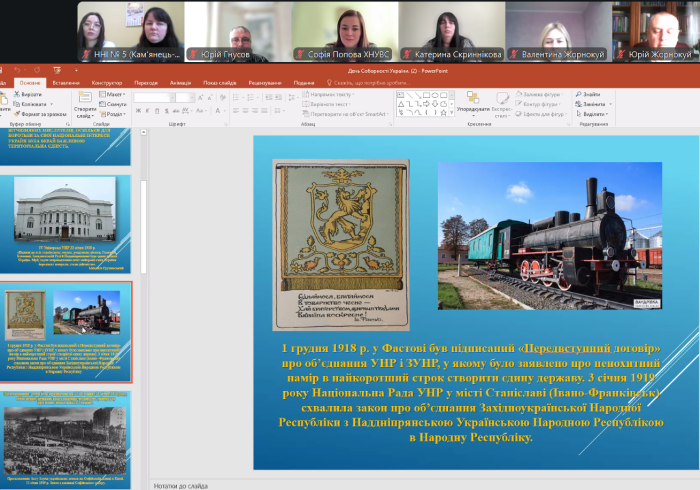The width and height of the screenshot is (700, 490).
Task: Expand the Layout (Макет) dropdown
Action: [x=112, y=94]
